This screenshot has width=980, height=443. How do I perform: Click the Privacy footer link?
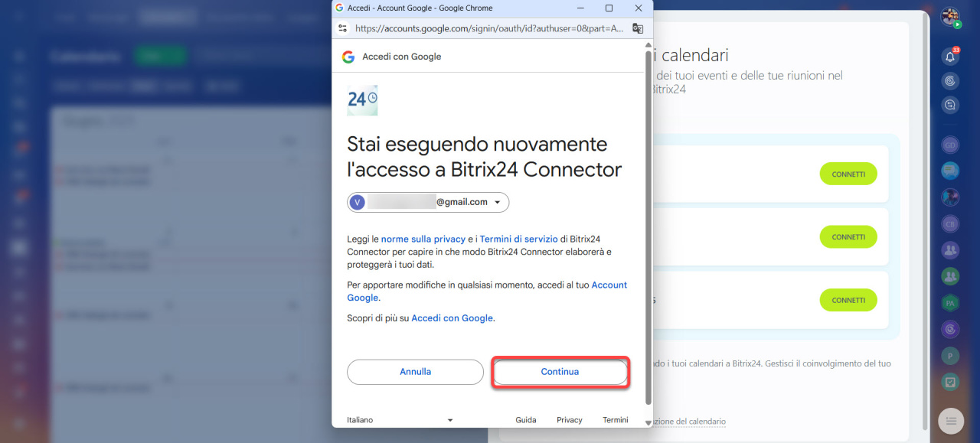click(x=570, y=420)
